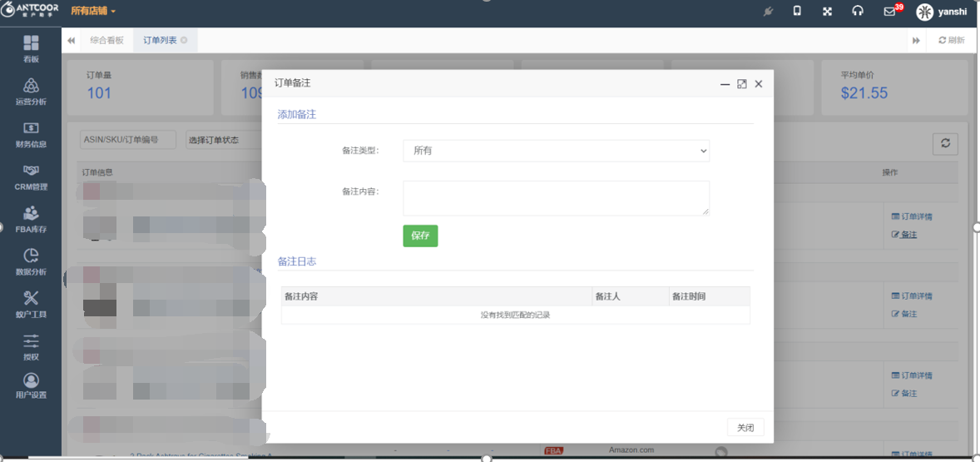This screenshot has height=462, width=980.
Task: Click the mail notifications icon with badge
Action: point(891,12)
